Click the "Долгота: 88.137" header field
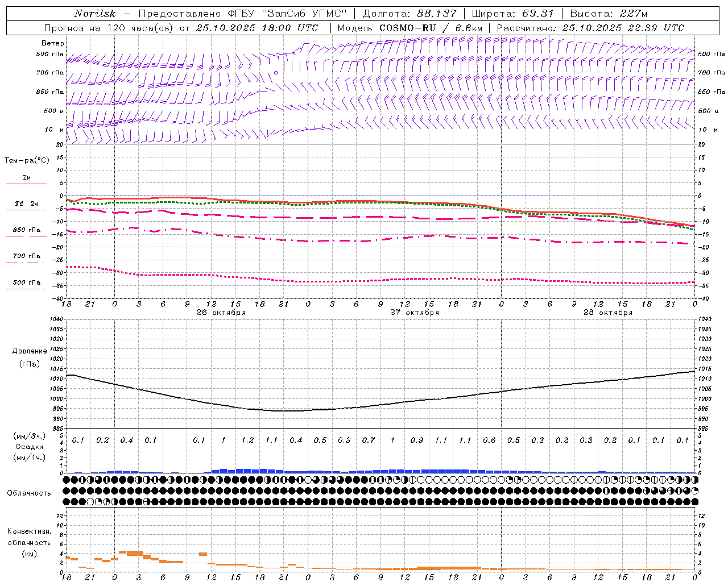Screen dimensions: 728x582 [x=409, y=14]
